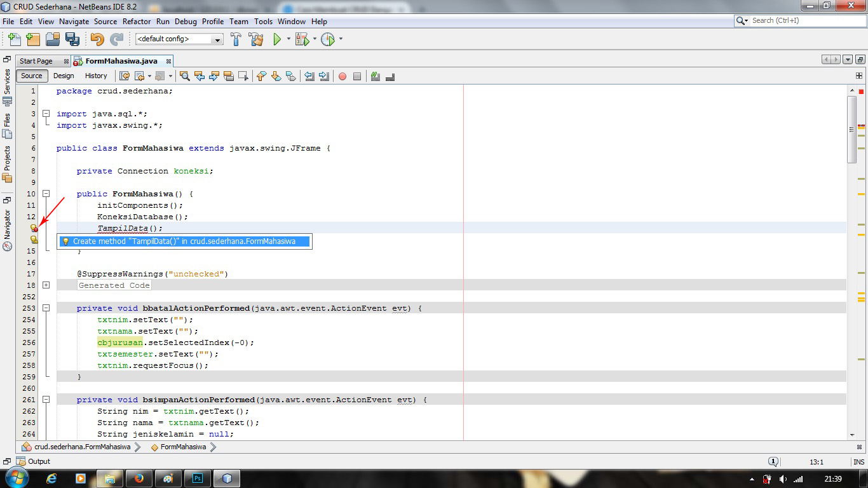Click Find Previous Occurrence icon
The width and height of the screenshot is (868, 488).
(x=200, y=76)
